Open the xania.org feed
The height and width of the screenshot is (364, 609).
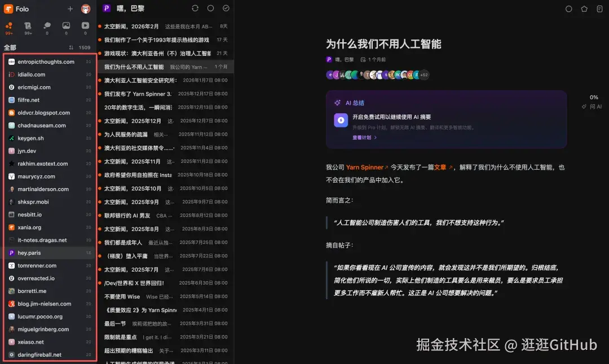[49, 228]
